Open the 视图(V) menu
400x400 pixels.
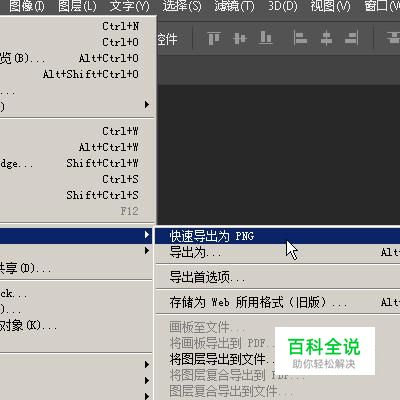click(x=330, y=6)
